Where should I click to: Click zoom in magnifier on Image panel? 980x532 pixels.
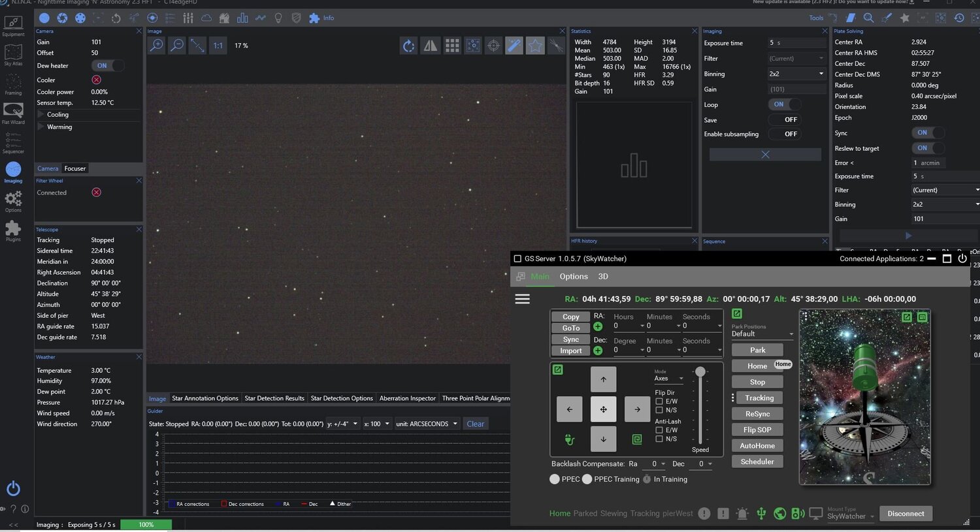pyautogui.click(x=156, y=46)
